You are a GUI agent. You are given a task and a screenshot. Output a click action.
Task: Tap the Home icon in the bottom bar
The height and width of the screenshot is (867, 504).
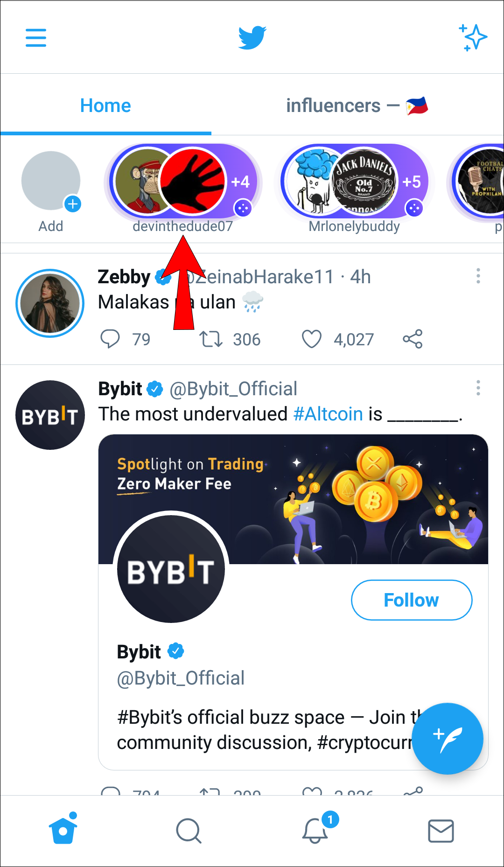coord(63,831)
